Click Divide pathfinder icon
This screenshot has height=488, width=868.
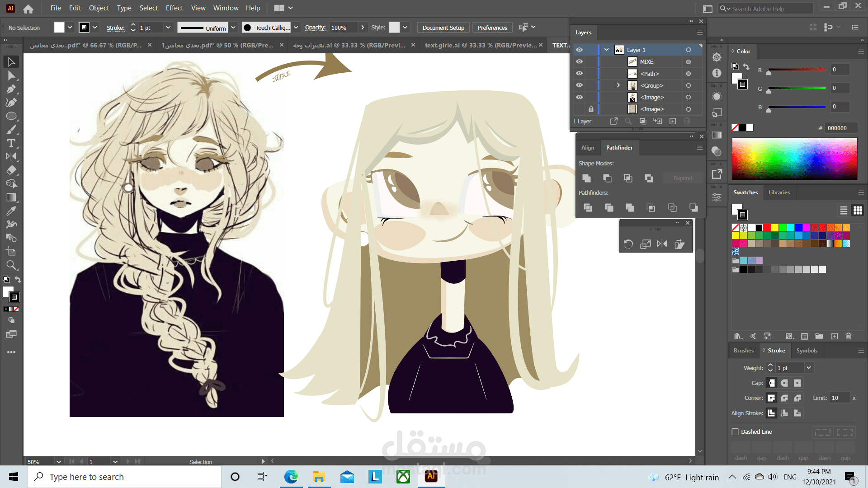pyautogui.click(x=588, y=208)
